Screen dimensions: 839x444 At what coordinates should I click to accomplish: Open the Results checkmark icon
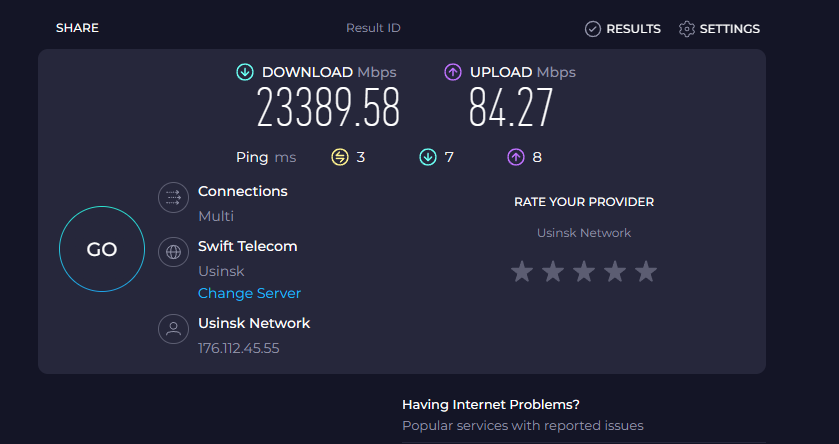coord(593,29)
